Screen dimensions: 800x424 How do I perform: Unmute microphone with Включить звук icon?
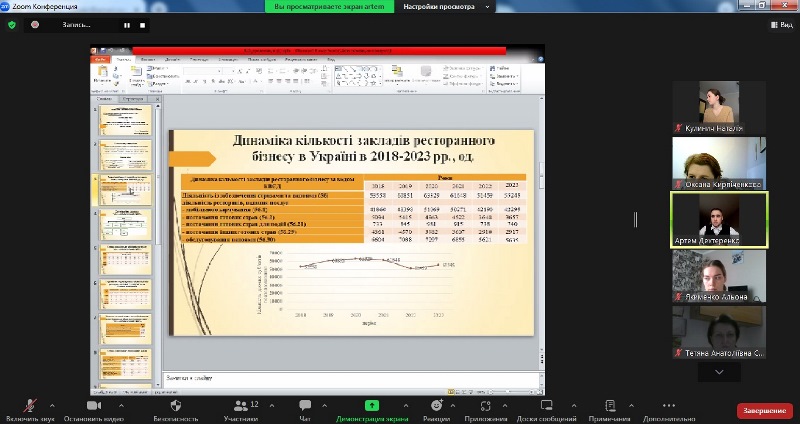coord(29,406)
